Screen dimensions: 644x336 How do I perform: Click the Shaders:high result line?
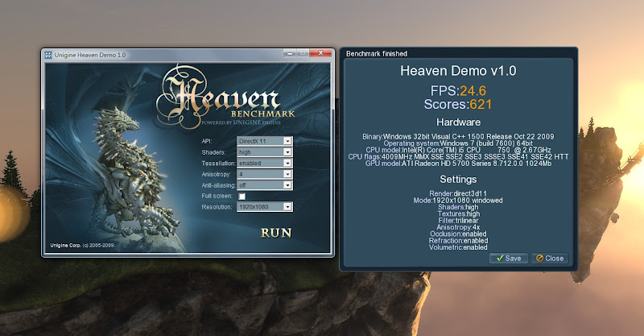pos(458,207)
